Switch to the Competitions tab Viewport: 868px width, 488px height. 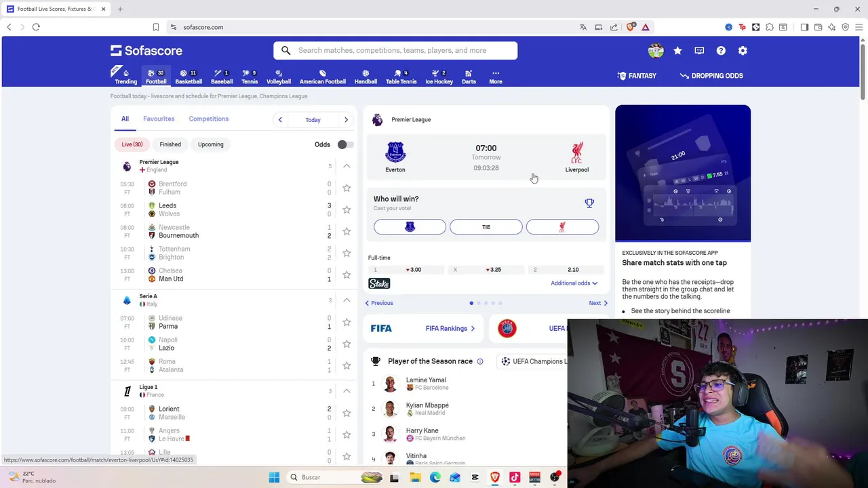coord(209,119)
